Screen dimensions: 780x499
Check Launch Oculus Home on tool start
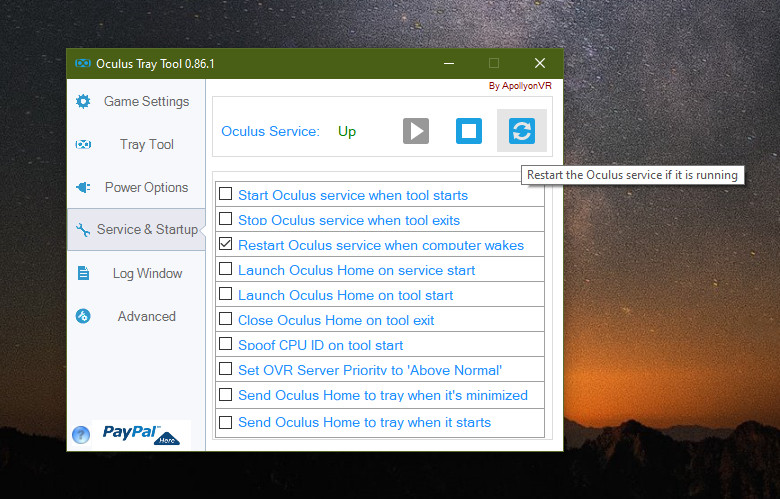[225, 294]
